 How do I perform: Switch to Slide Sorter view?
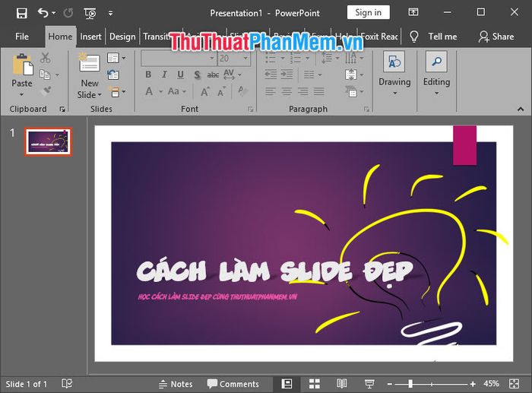pyautogui.click(x=314, y=384)
